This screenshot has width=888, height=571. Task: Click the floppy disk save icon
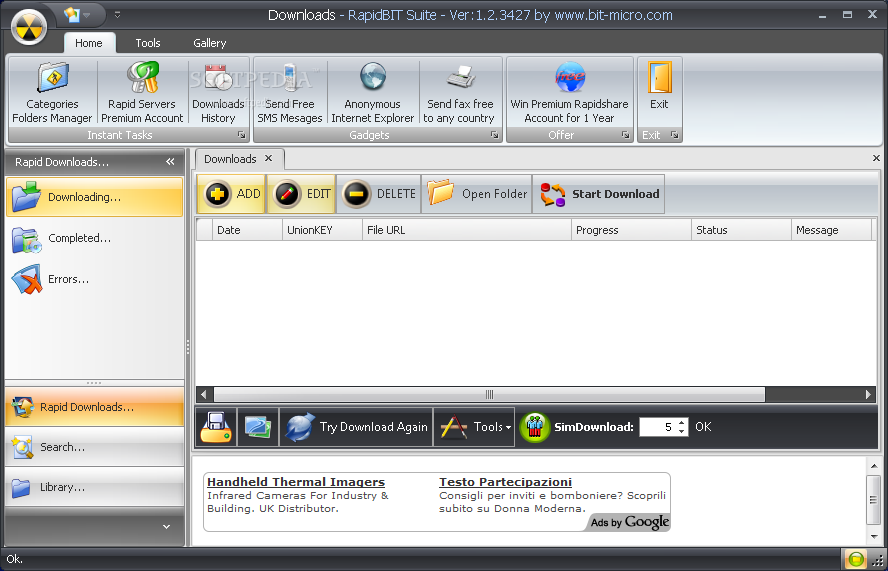coord(216,427)
